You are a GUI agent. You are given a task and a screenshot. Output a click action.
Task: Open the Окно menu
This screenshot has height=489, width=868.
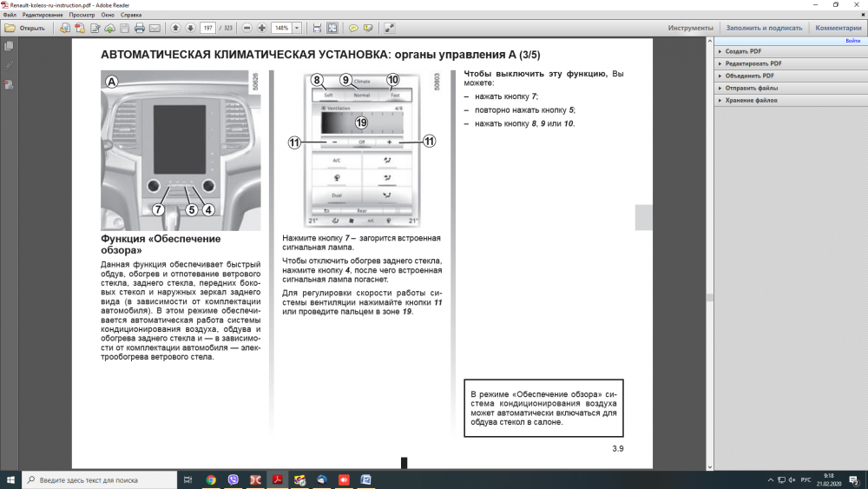(x=108, y=15)
